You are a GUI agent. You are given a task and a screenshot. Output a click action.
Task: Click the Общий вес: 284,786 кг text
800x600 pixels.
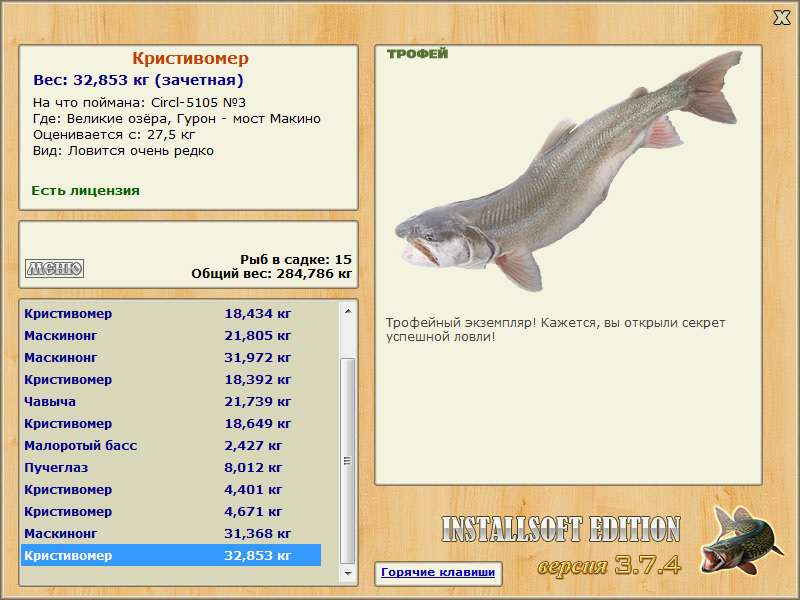click(x=271, y=273)
